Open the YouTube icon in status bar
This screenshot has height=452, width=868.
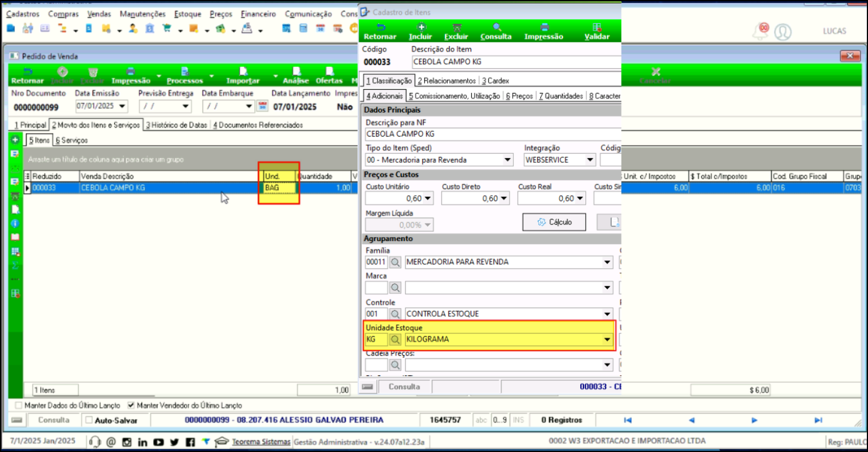tap(158, 442)
